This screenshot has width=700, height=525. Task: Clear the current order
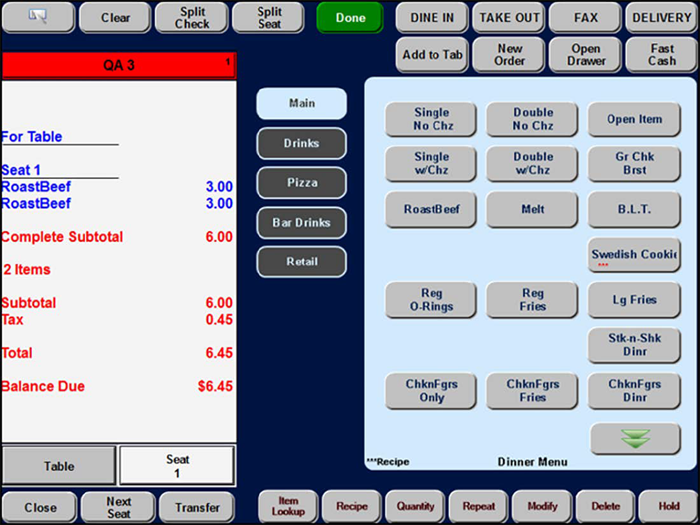click(115, 18)
